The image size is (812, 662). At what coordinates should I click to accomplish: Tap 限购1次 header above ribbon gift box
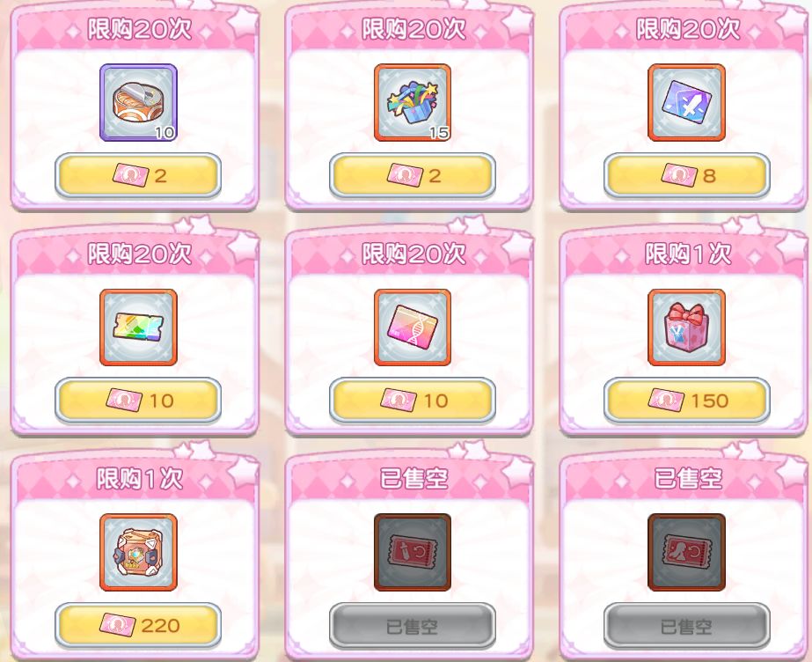click(x=688, y=254)
